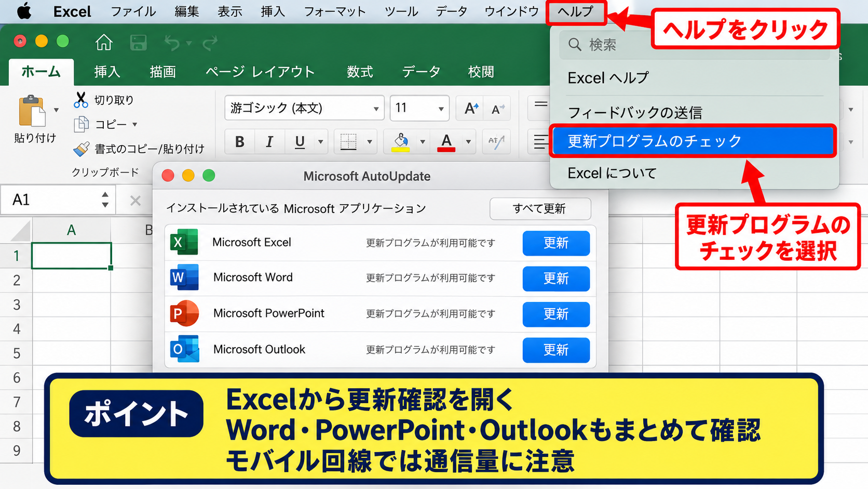Click the Home icon in title bar

coord(104,42)
